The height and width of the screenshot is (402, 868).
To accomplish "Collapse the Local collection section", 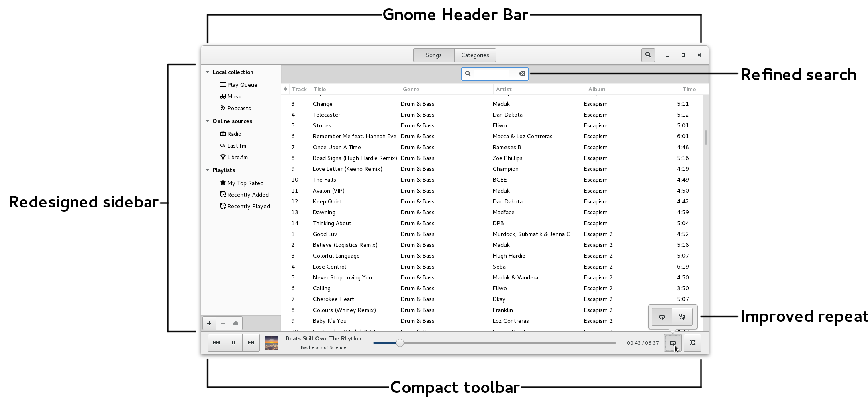I will 207,72.
